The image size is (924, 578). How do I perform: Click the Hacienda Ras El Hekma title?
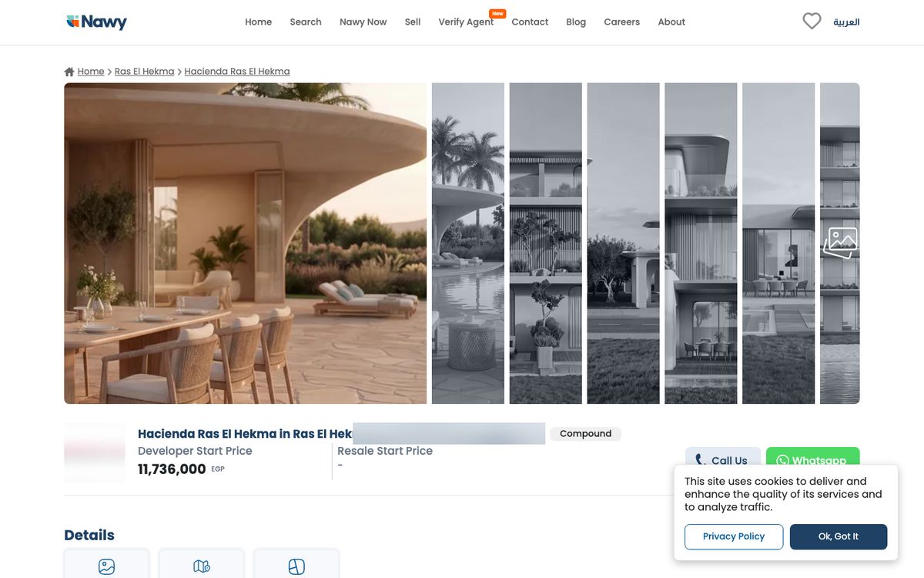tap(245, 434)
